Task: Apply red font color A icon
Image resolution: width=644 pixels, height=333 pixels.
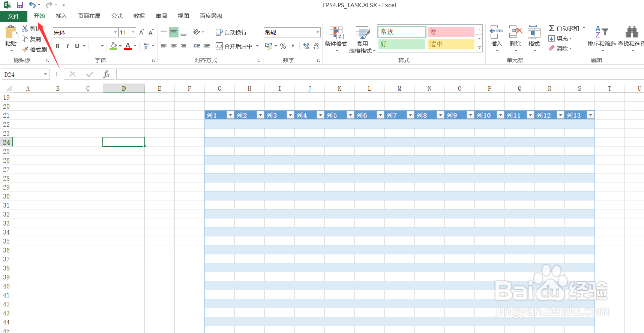Action: coord(128,46)
